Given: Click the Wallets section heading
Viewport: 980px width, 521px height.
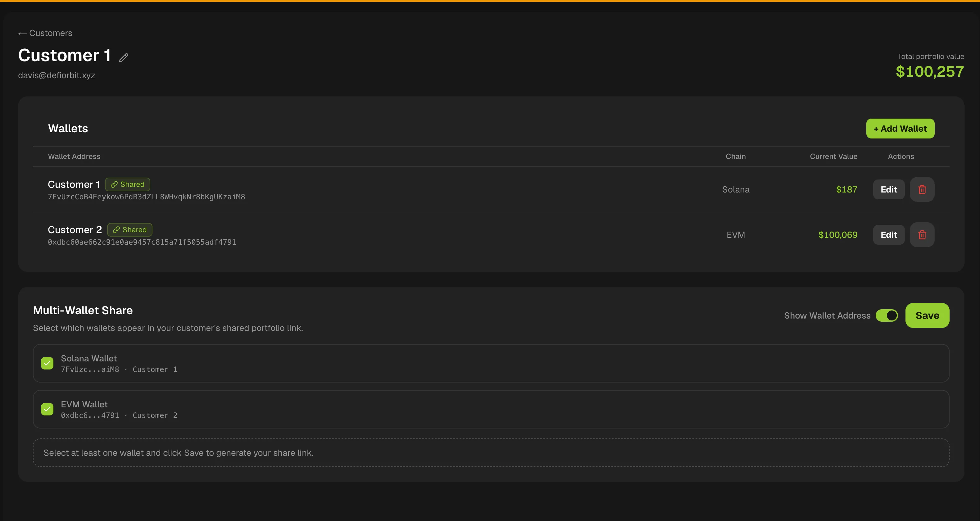Looking at the screenshot, I should click(x=68, y=129).
